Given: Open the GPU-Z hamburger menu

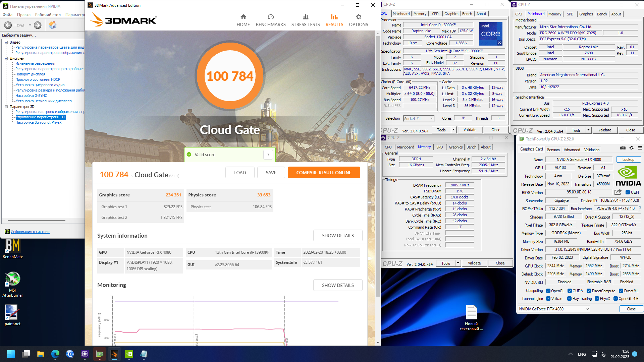Looking at the screenshot, I should click(x=640, y=148).
